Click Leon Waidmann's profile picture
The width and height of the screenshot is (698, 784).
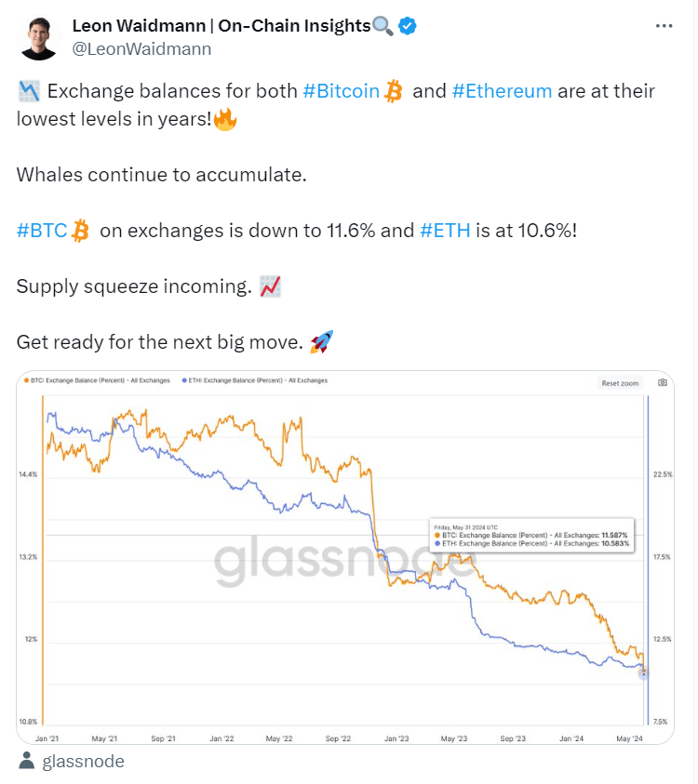(37, 35)
